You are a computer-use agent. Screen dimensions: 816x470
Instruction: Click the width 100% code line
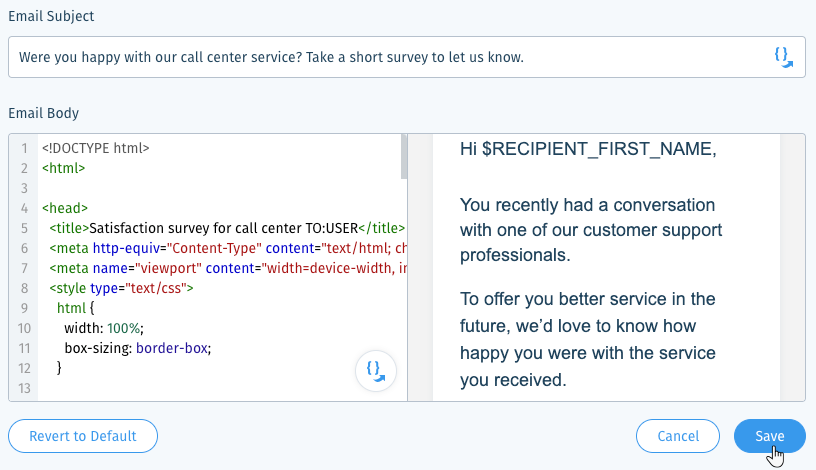(x=104, y=328)
